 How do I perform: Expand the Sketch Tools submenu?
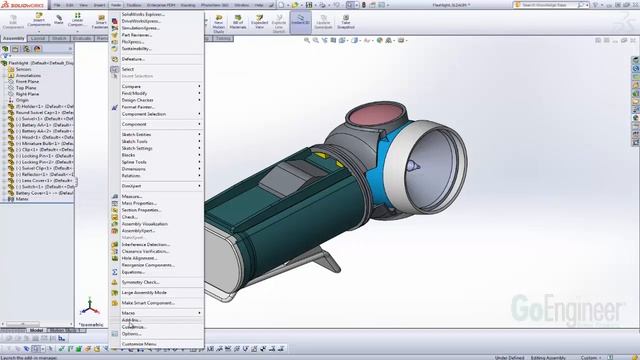pos(157,141)
